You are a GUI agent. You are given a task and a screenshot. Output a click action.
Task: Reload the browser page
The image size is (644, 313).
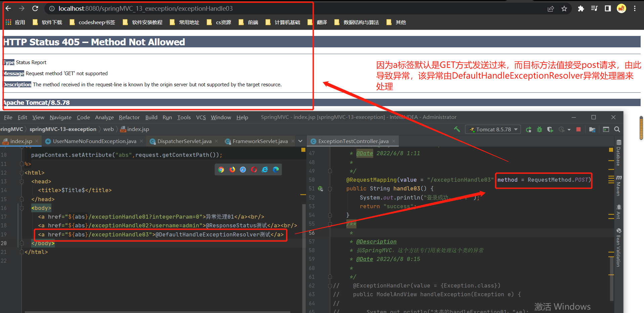pyautogui.click(x=35, y=8)
